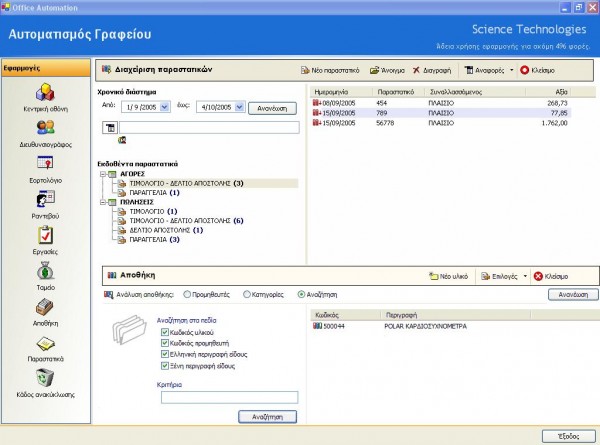
Task: Click the Αναφορές reports toolbar button
Action: 484,70
